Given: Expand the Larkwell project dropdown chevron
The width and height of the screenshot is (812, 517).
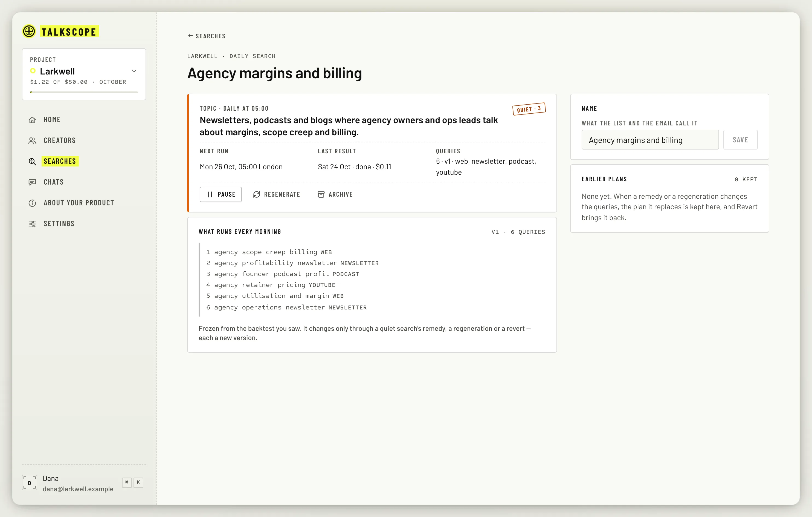Looking at the screenshot, I should [134, 71].
